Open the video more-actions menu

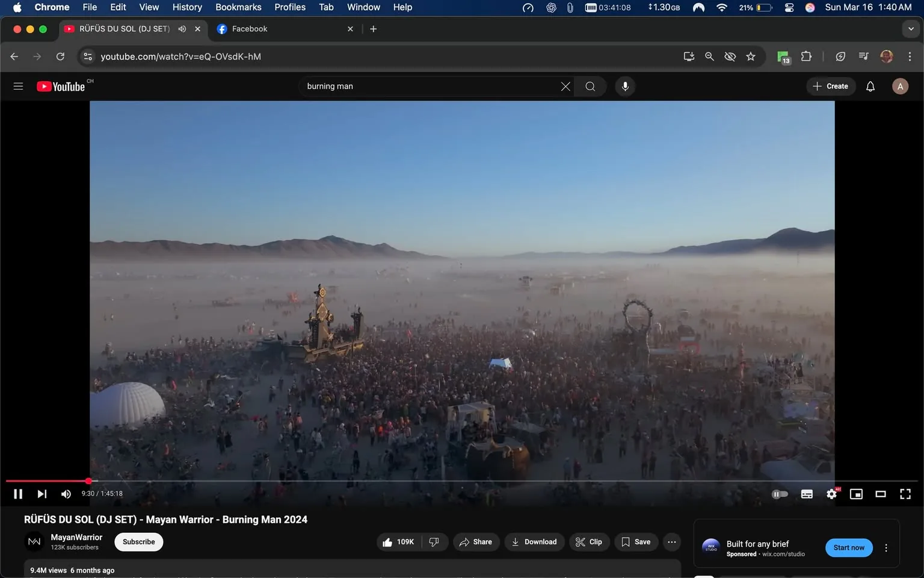(x=671, y=542)
